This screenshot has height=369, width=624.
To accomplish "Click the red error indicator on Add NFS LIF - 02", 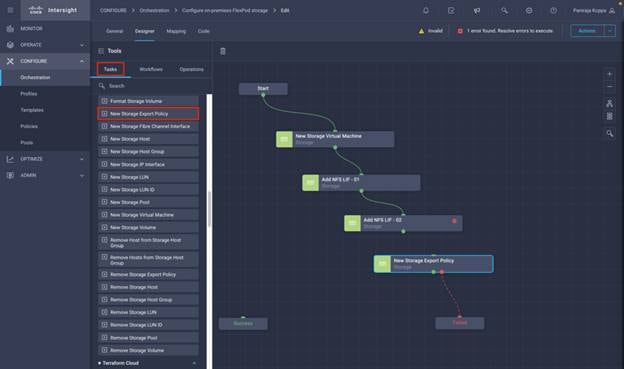I will coord(454,221).
